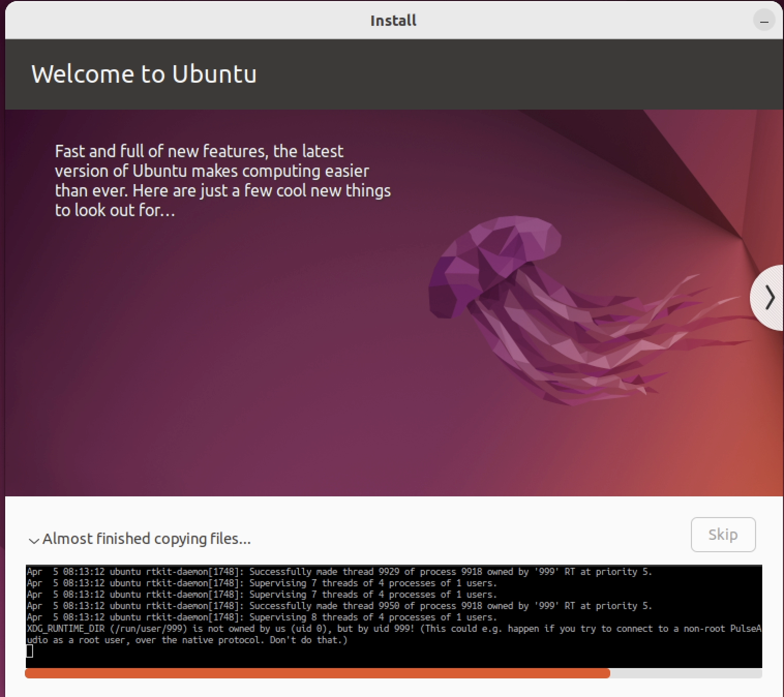Click the 'Supervising 8 threads' log line
This screenshot has width=784, height=697.
tap(262, 617)
